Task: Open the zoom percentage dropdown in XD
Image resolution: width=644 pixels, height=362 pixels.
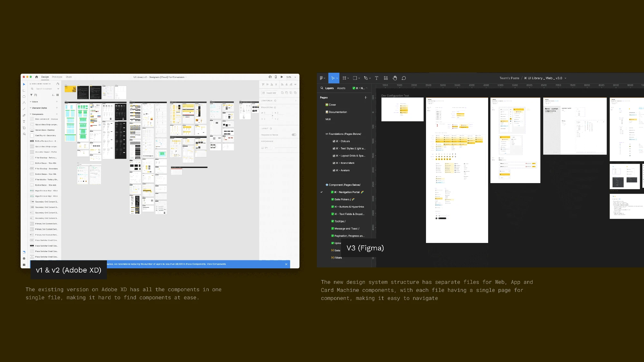Action: tap(291, 77)
